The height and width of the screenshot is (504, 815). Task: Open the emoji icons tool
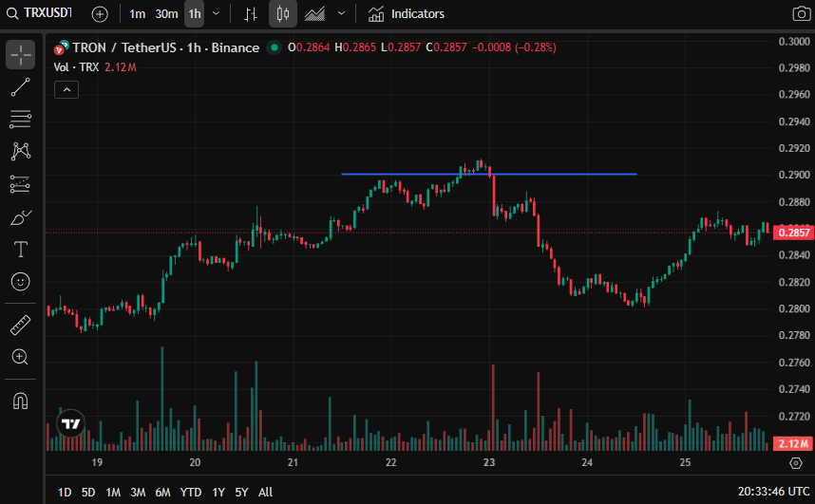pyautogui.click(x=20, y=282)
